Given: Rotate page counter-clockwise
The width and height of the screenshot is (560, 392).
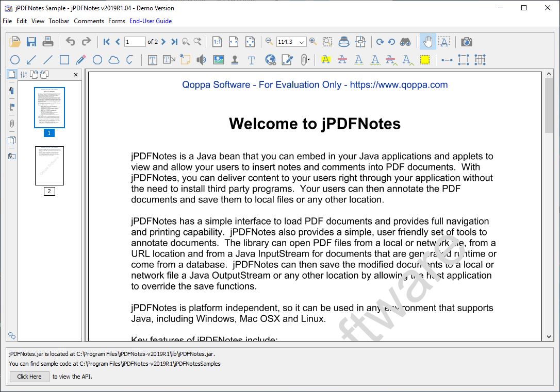Looking at the screenshot, I should click(391, 42).
